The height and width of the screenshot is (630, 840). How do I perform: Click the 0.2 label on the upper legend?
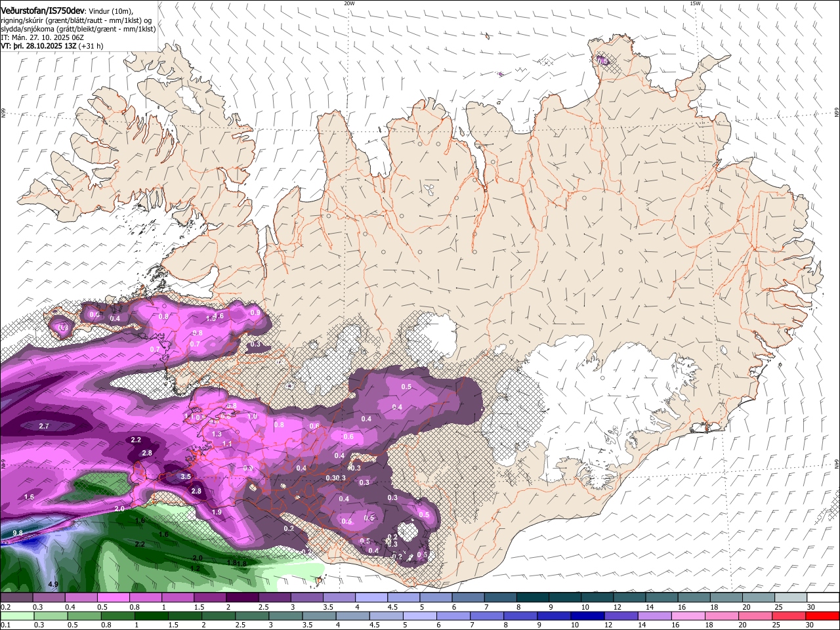(5, 607)
